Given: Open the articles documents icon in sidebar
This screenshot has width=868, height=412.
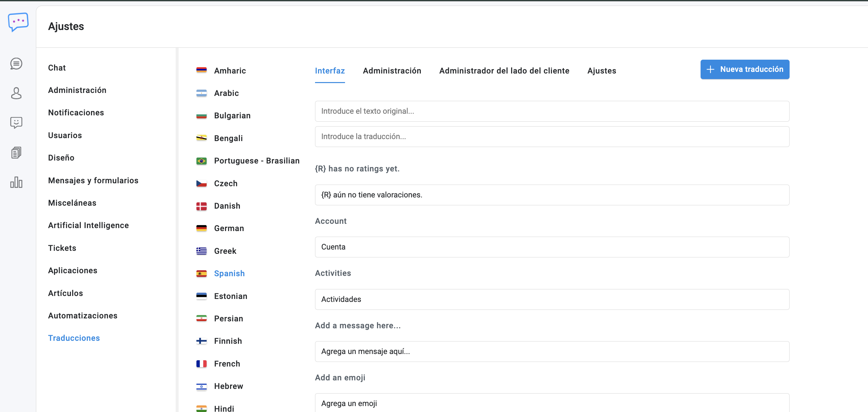Looking at the screenshot, I should click(16, 153).
